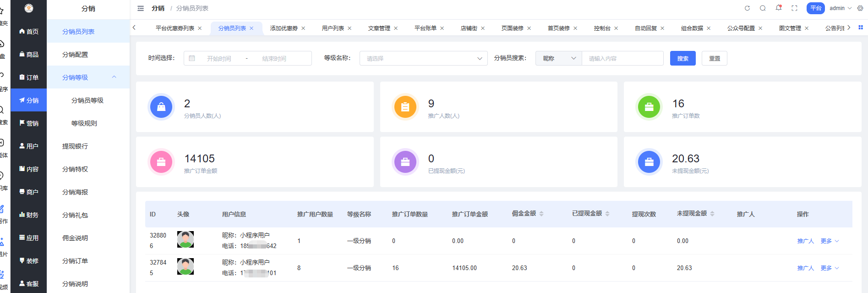This screenshot has width=868, height=293.
Task: Sort by 未提现金额 column
Action: [x=712, y=214]
